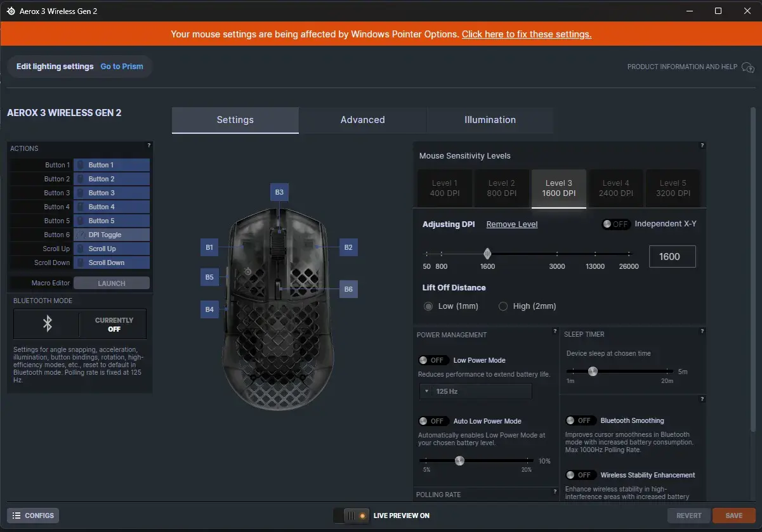The width and height of the screenshot is (762, 532).
Task: Open the Scroll Up action binding
Action: coord(112,249)
